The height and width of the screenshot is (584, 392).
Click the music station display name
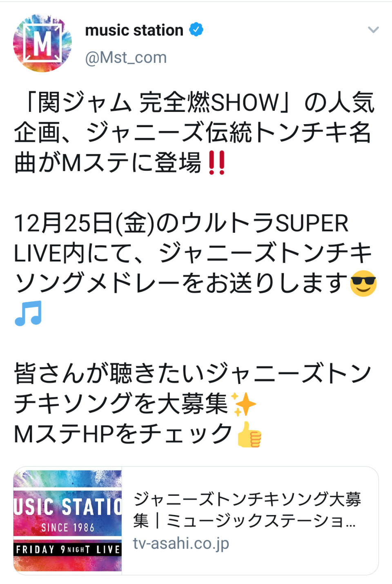(134, 30)
